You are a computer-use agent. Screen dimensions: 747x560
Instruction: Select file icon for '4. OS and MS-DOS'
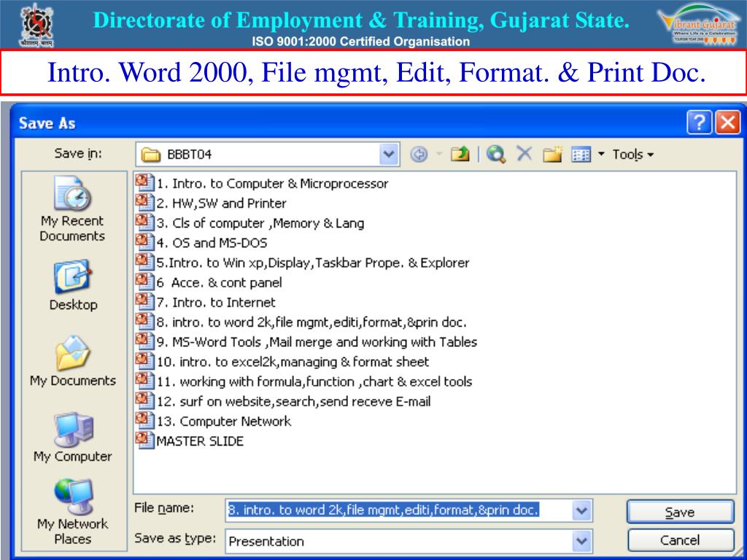tap(144, 242)
